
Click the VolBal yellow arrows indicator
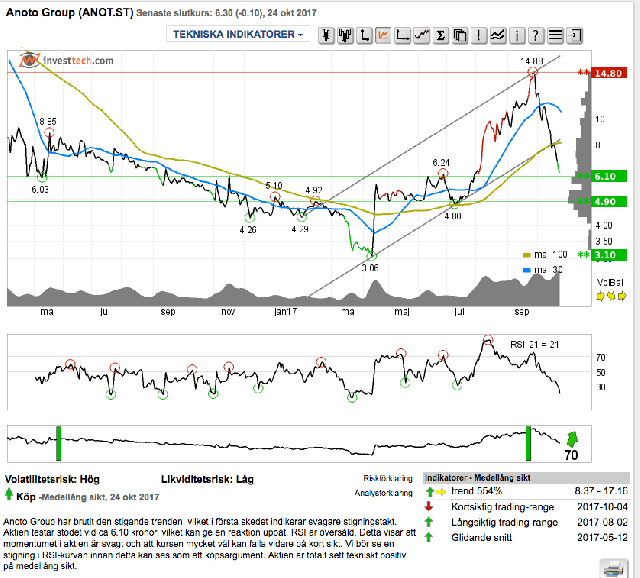[x=611, y=296]
